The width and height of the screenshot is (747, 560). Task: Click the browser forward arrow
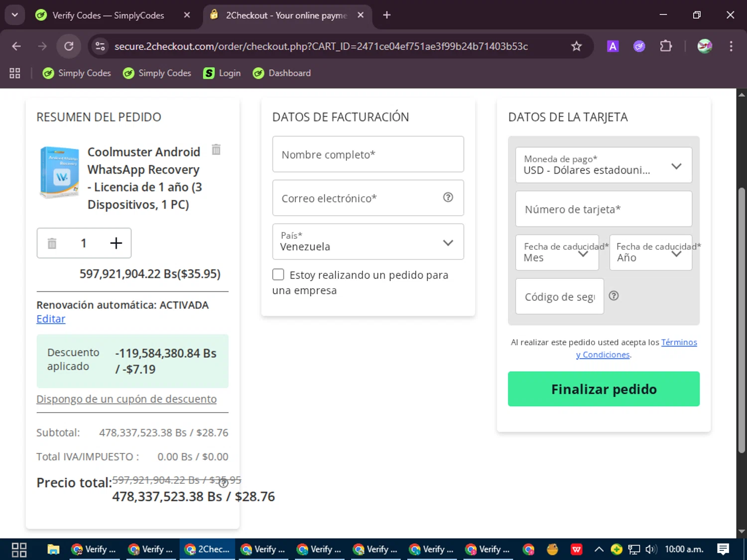click(42, 46)
